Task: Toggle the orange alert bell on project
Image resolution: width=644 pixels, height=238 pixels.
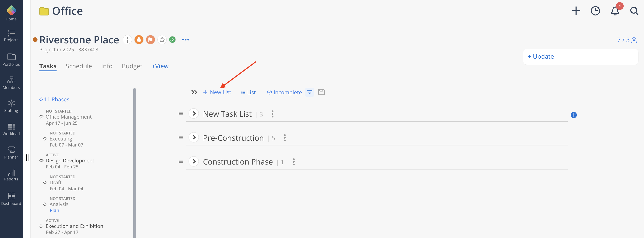Action: pyautogui.click(x=139, y=40)
